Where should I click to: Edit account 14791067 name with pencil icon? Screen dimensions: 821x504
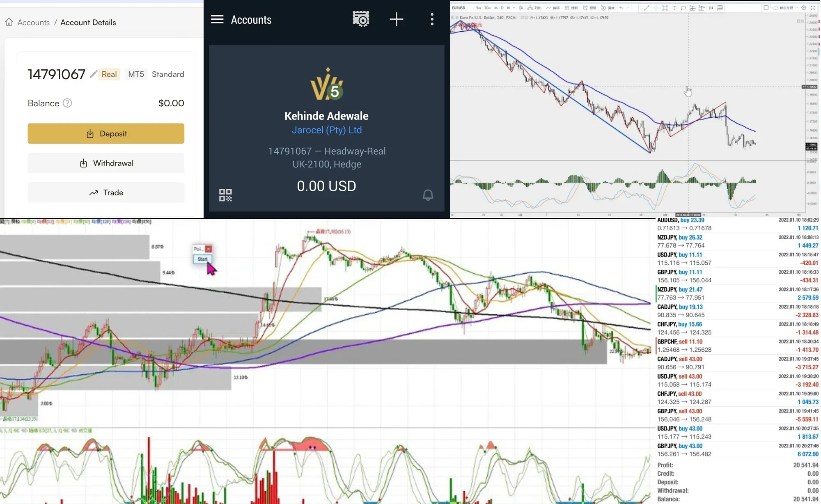(x=94, y=74)
